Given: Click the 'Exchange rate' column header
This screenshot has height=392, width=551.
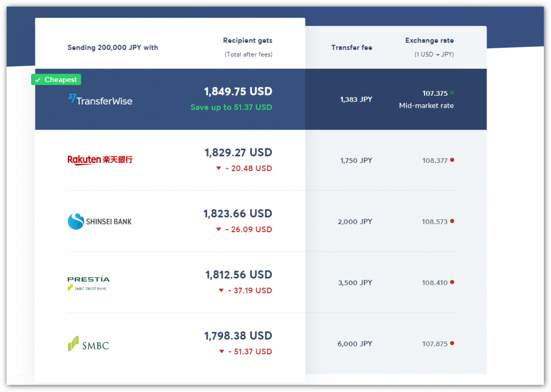Looking at the screenshot, I should pyautogui.click(x=429, y=40).
